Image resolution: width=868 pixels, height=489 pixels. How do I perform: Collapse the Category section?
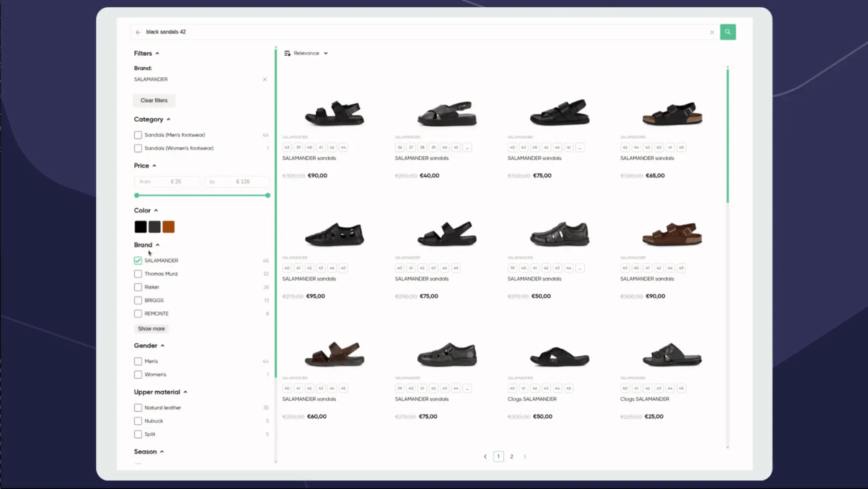coord(152,120)
